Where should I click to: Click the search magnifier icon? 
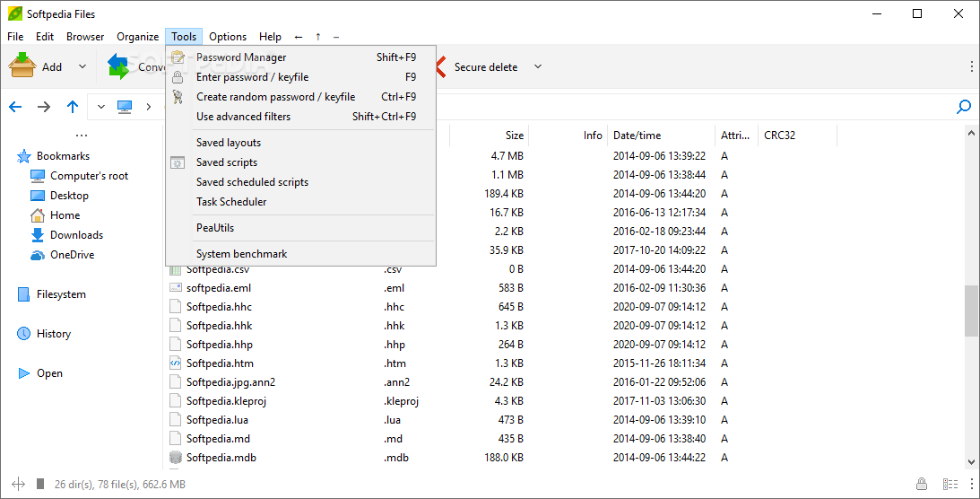(x=964, y=107)
